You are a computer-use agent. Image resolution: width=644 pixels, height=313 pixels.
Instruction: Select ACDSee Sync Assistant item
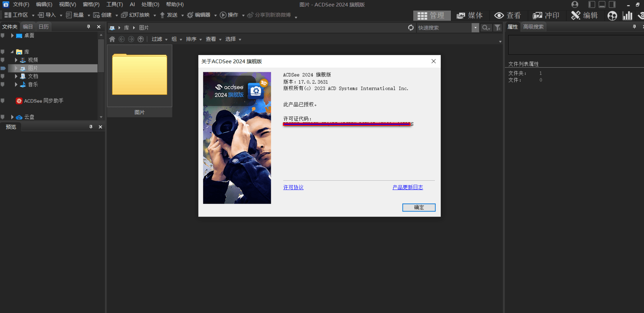[40, 101]
